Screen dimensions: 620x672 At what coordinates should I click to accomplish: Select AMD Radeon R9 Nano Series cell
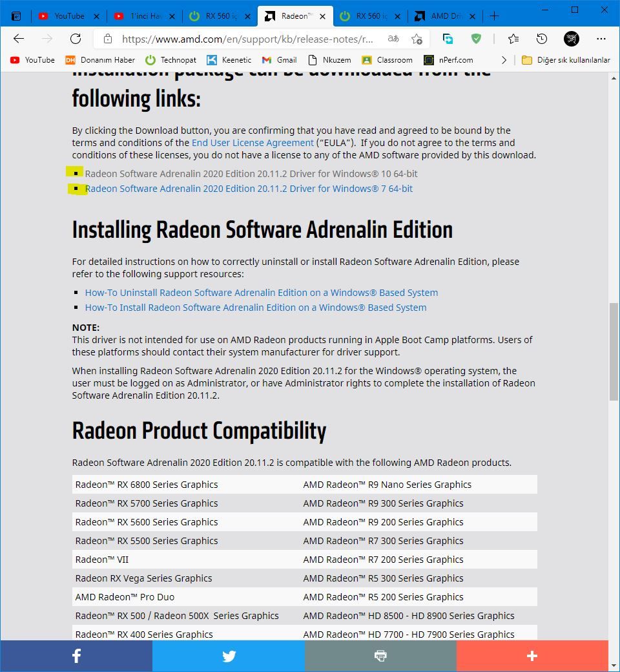tap(418, 485)
